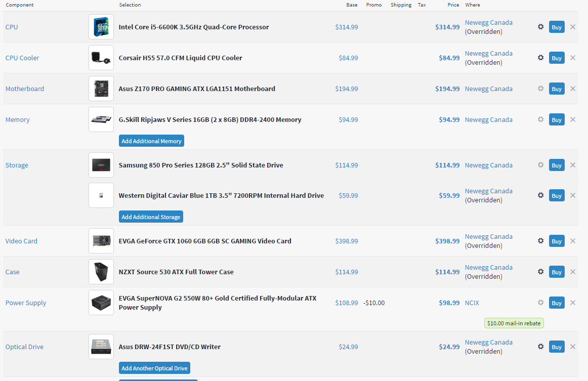Click the Samsung 850 Pro SSD thumbnail
Image resolution: width=588 pixels, height=381 pixels.
101,165
